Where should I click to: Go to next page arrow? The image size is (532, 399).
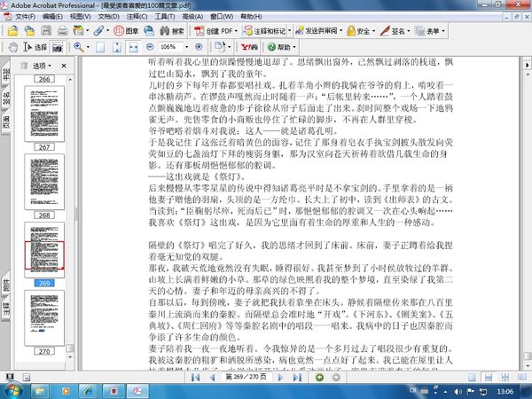tap(280, 378)
